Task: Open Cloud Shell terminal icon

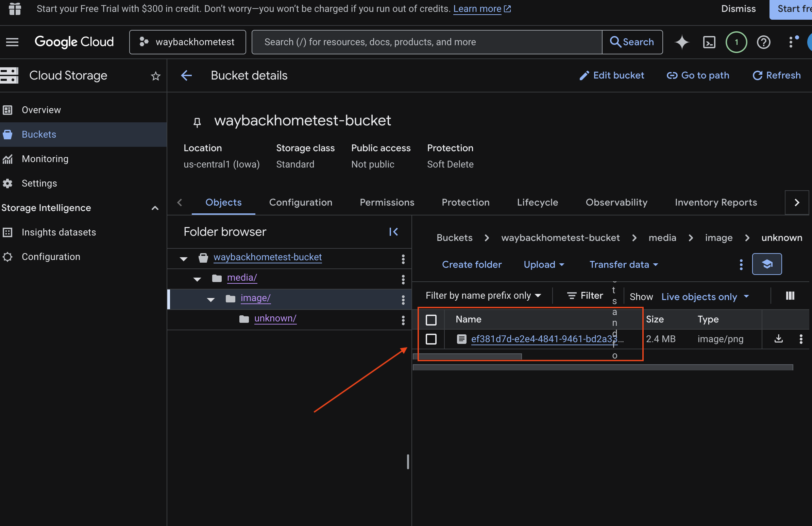Action: click(709, 42)
